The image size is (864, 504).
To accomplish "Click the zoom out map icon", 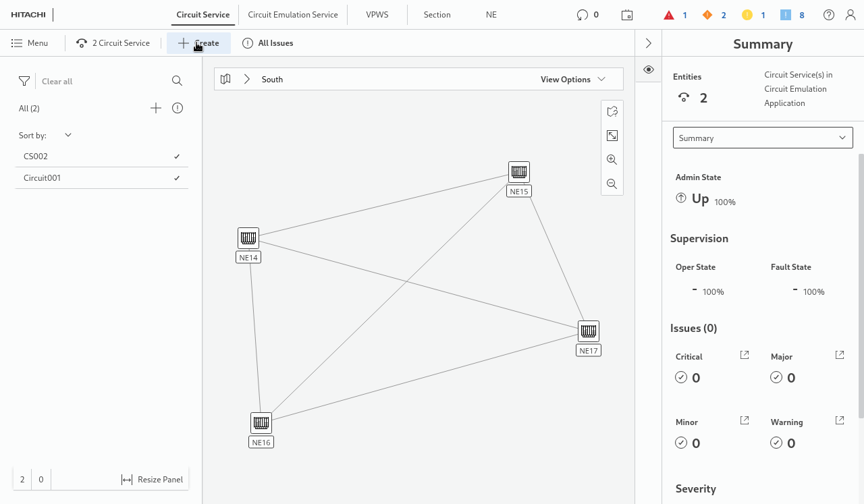I will (x=612, y=184).
